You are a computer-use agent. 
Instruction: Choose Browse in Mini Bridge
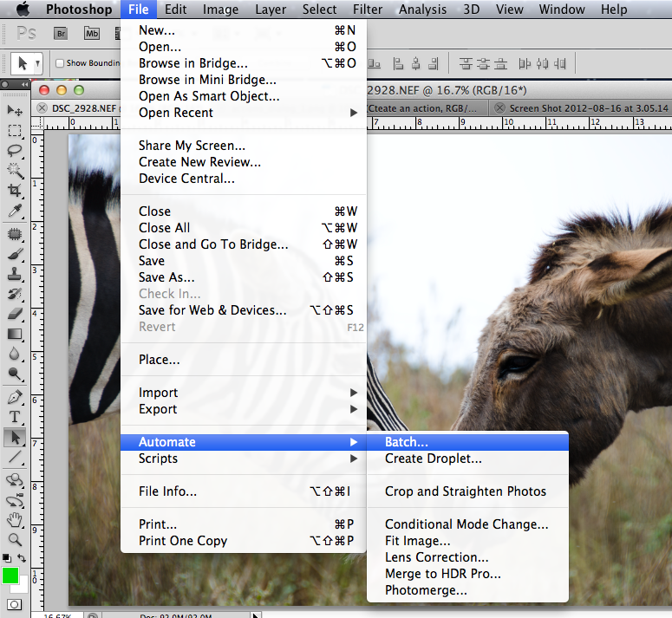244,80
